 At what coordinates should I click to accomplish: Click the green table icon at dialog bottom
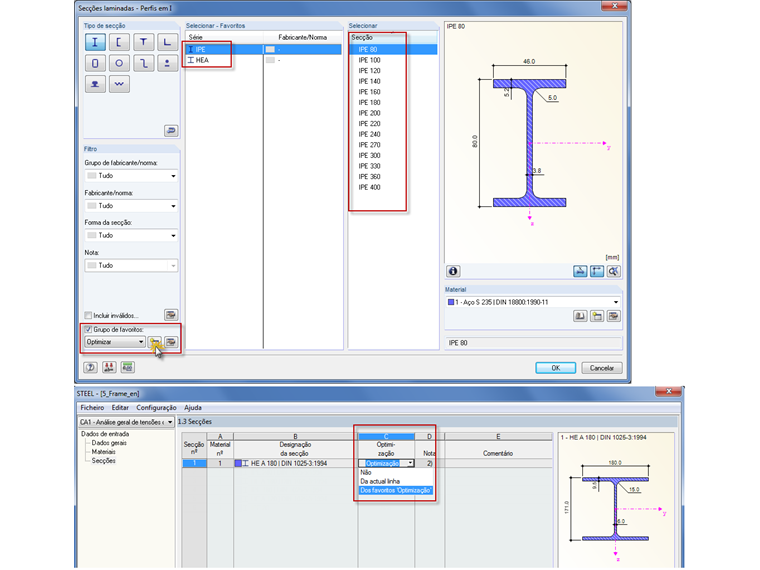(127, 367)
